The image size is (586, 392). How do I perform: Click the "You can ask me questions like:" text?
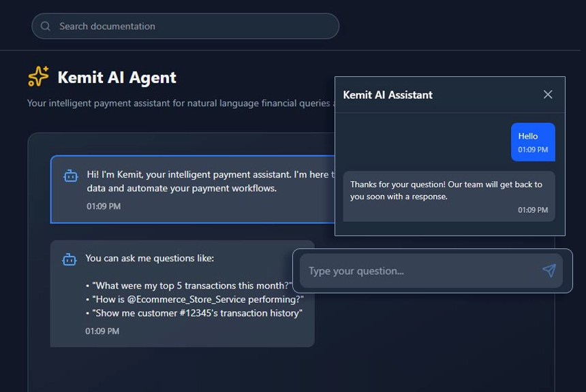coord(149,259)
